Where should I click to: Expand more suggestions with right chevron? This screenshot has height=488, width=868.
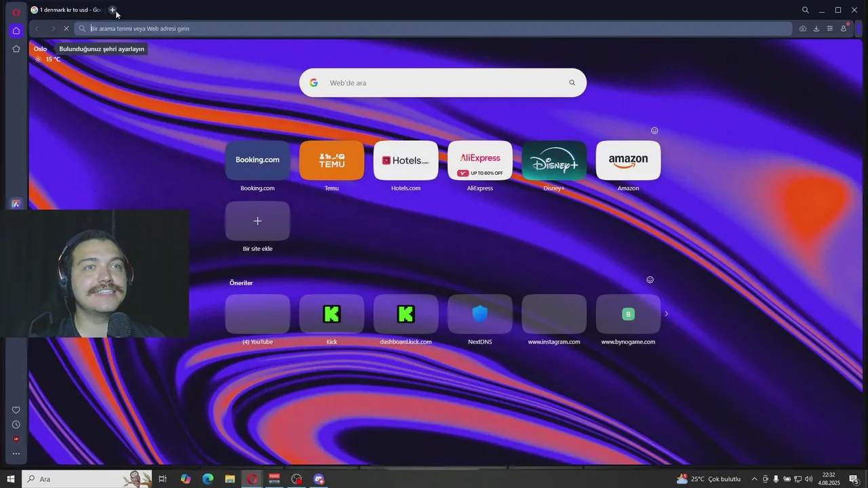point(667,314)
